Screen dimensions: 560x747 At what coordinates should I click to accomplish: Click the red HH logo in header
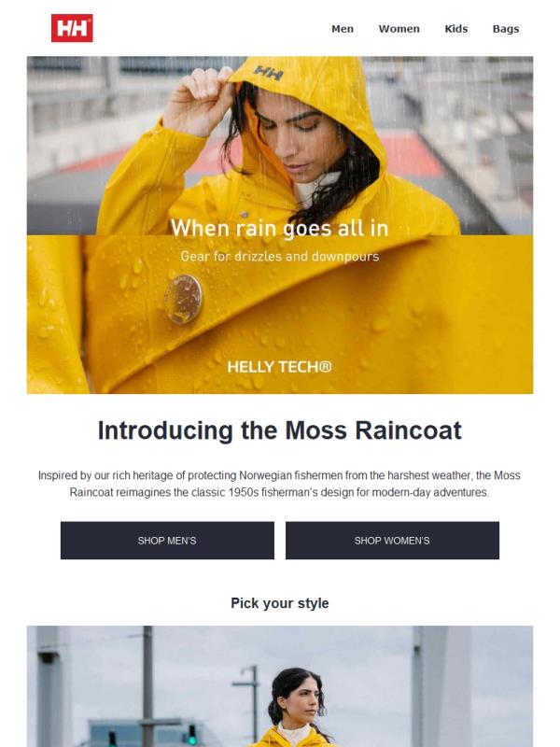pyautogui.click(x=72, y=28)
